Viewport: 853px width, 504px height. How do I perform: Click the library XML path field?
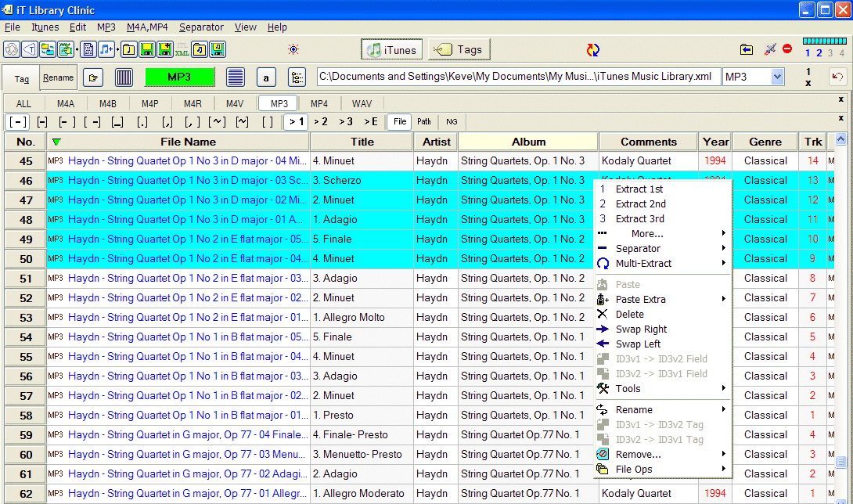[516, 77]
